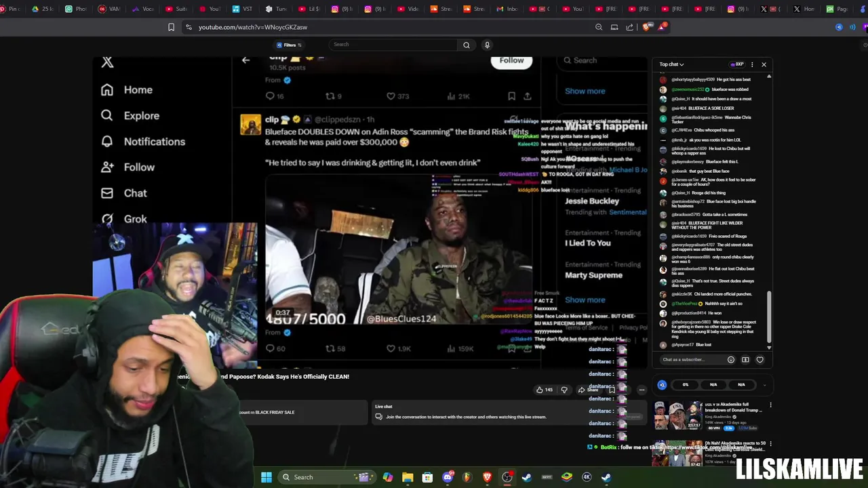The width and height of the screenshot is (868, 488).
Task: Expand the IQ stats panel chevron
Action: pos(764,385)
